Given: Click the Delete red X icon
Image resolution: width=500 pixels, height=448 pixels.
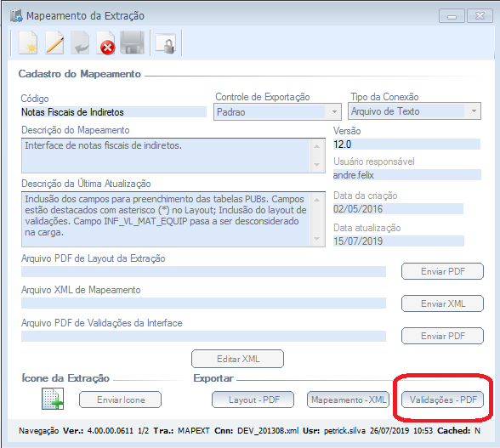Looking at the screenshot, I should [x=105, y=43].
